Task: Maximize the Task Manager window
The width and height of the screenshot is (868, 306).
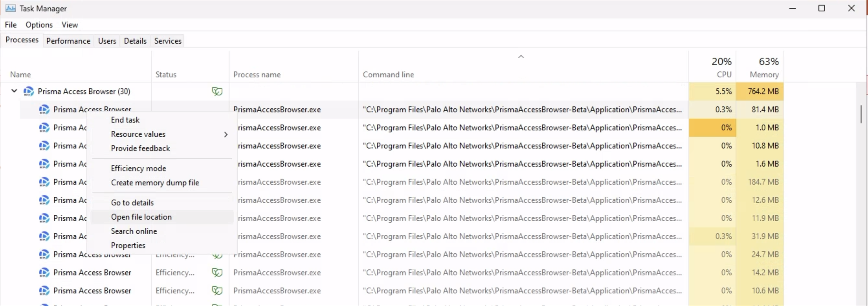Action: [x=821, y=8]
